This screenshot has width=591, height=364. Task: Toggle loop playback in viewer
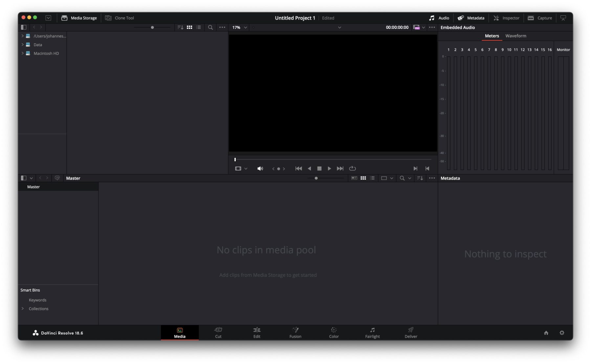(352, 169)
